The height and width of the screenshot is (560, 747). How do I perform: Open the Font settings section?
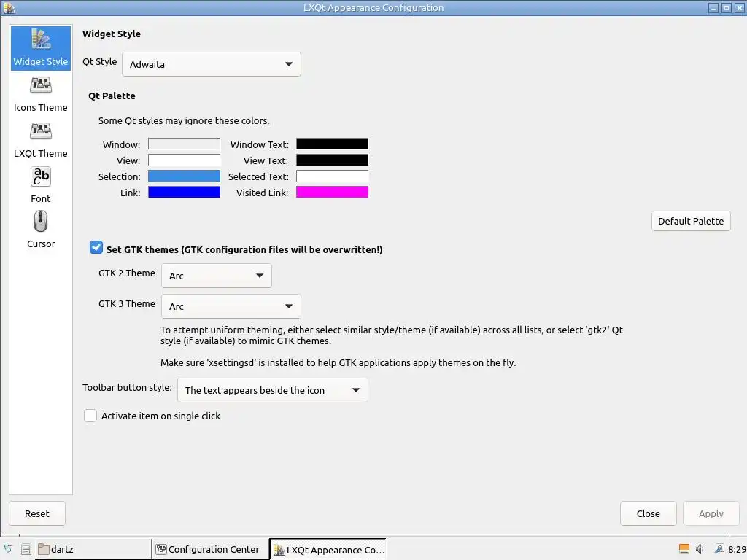[x=41, y=185]
